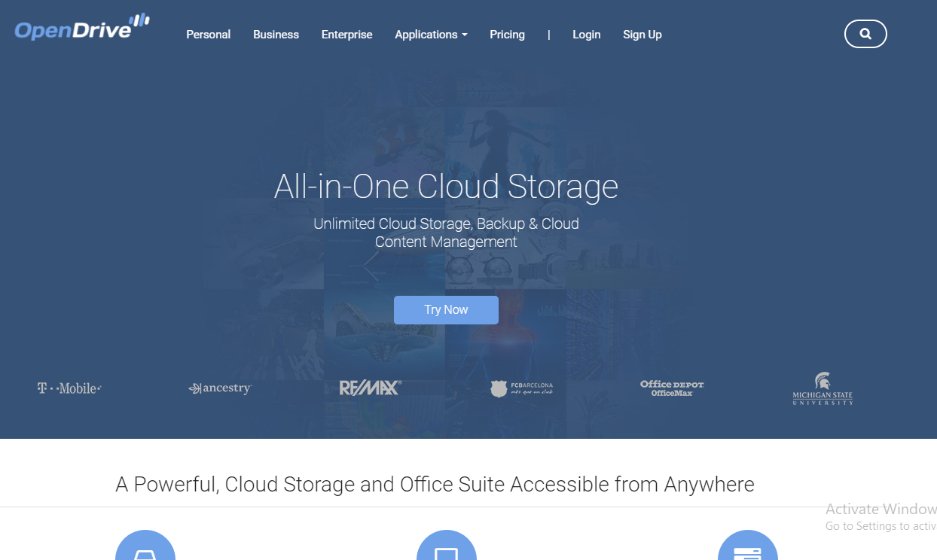Open the Login link
The image size is (937, 560).
tap(587, 35)
